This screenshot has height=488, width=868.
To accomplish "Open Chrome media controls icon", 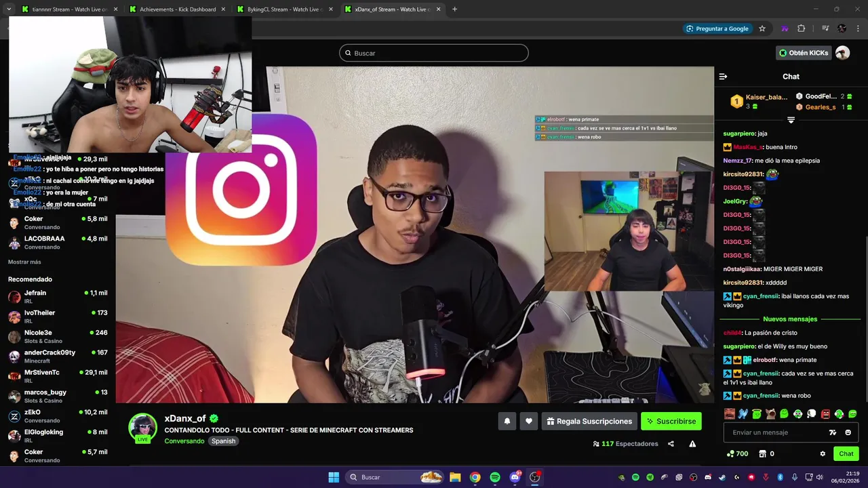I will [x=825, y=28].
